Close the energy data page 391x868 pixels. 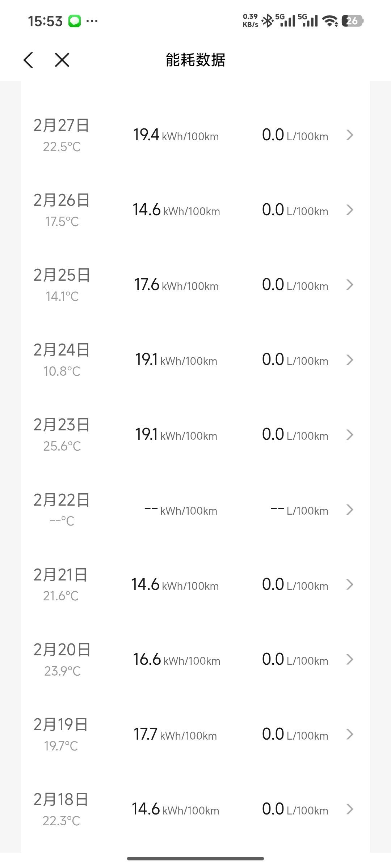(x=62, y=60)
